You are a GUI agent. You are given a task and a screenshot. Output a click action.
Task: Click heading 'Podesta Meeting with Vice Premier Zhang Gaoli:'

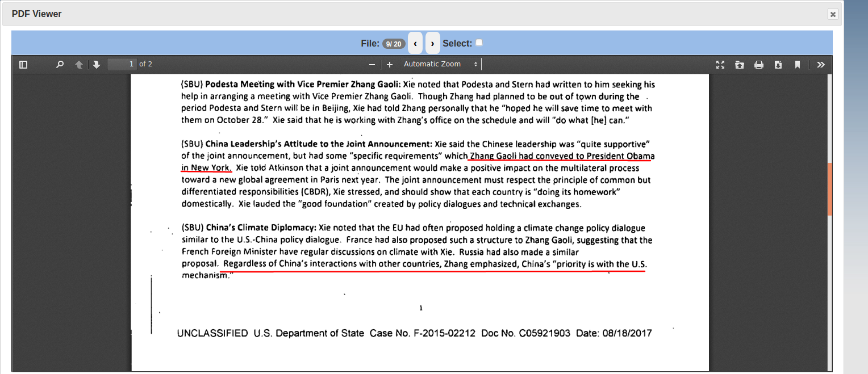303,85
